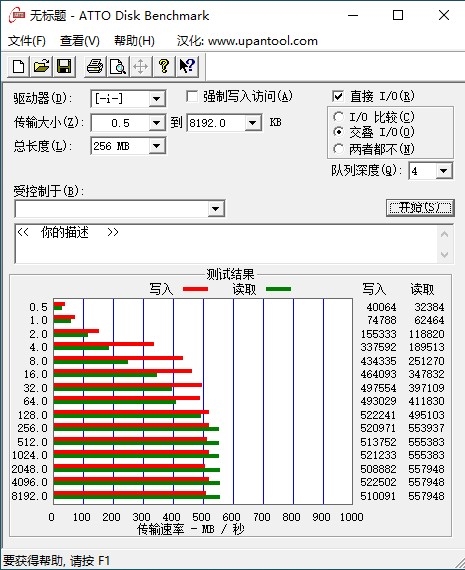Click the yellow question mark About icon

pos(164,67)
